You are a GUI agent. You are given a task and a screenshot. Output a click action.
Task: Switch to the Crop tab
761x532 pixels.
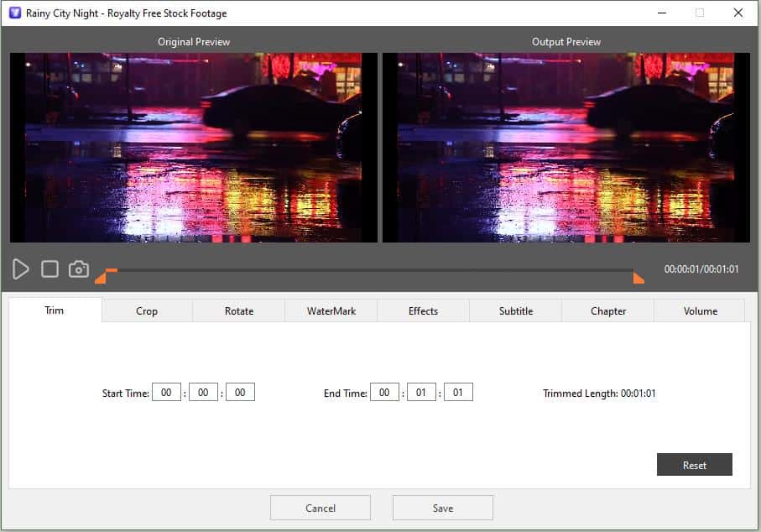(146, 310)
